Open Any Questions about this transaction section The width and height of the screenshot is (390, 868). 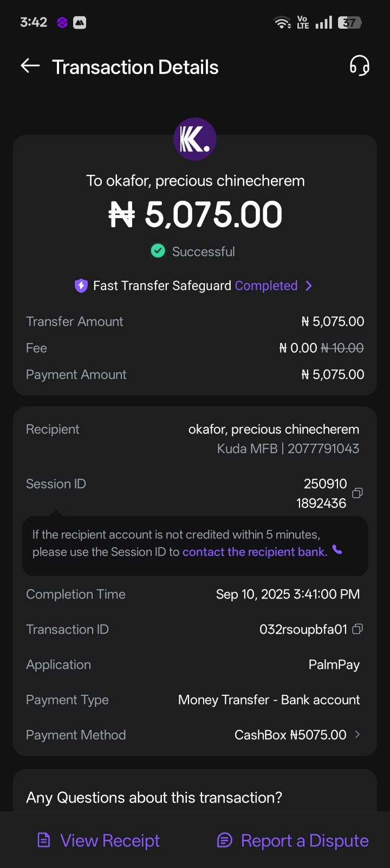coord(154,797)
